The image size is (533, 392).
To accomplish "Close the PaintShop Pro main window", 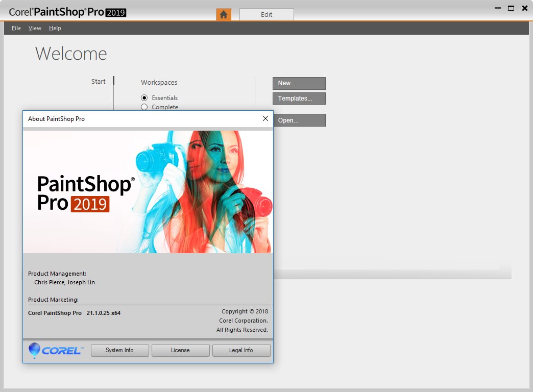I will point(524,8).
